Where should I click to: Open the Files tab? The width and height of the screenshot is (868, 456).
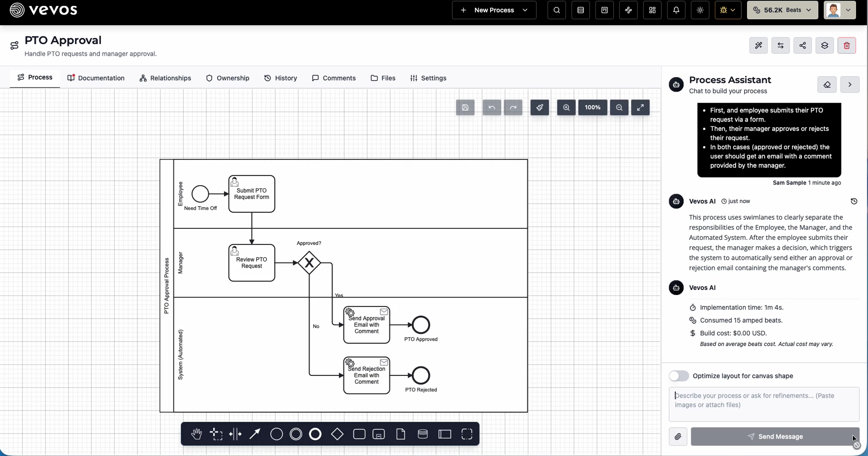[383, 78]
